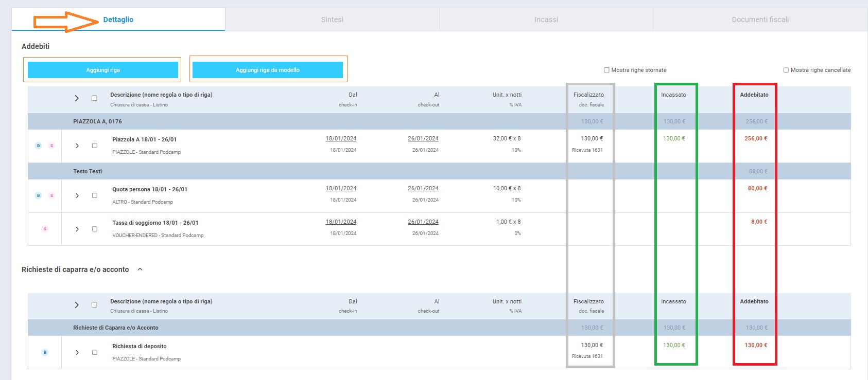Screen dimensions: 868x380
Task: Check the select-all checkbox in Addebiti header
Action: point(94,98)
